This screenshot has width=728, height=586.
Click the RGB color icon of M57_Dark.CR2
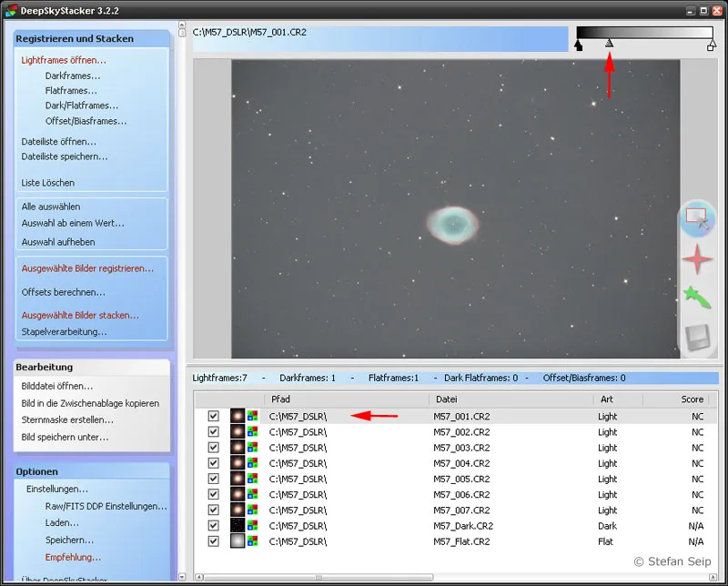(253, 526)
